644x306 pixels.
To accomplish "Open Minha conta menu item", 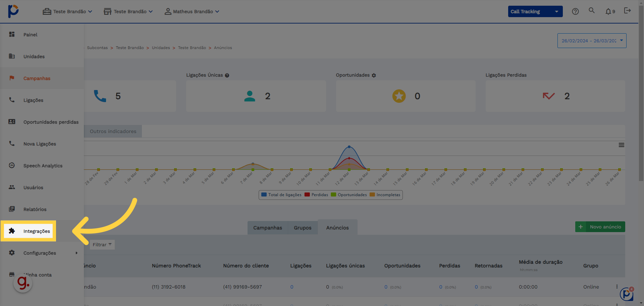I will pyautogui.click(x=37, y=275).
